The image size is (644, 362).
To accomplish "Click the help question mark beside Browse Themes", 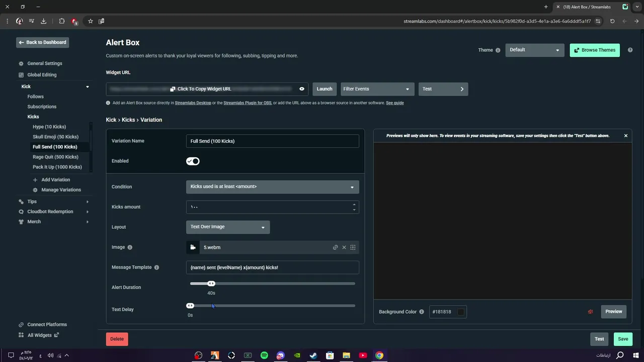I will (630, 50).
